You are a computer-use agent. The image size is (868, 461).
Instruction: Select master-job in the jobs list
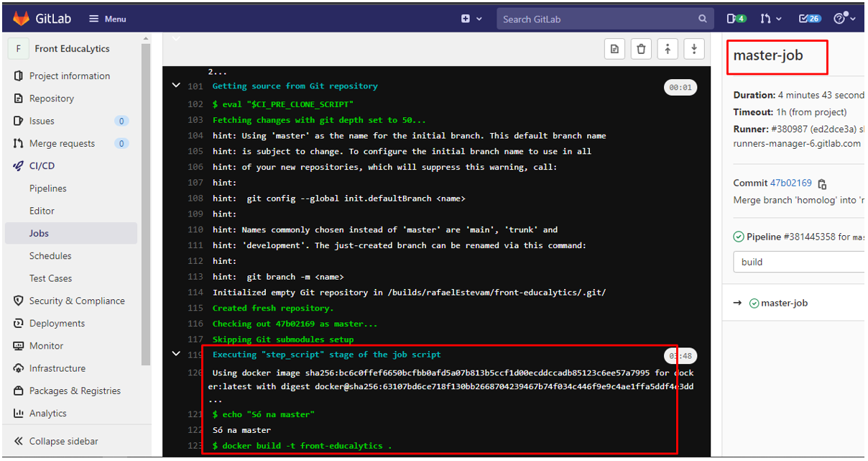click(784, 303)
